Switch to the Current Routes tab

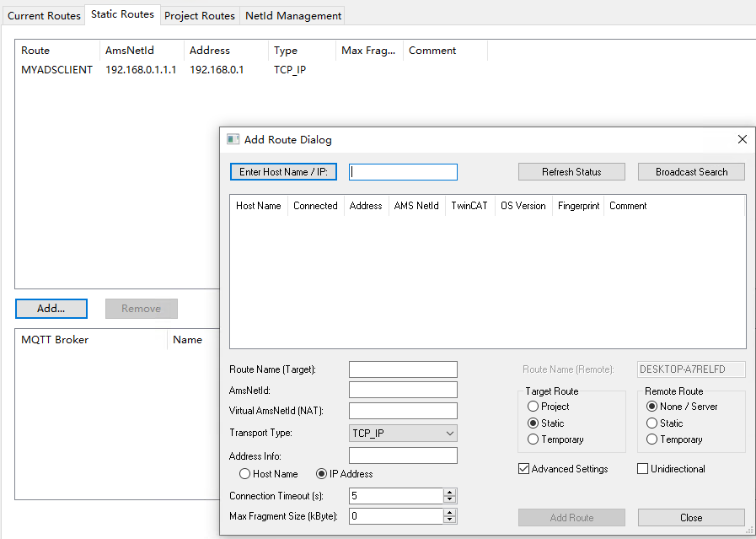coord(44,15)
